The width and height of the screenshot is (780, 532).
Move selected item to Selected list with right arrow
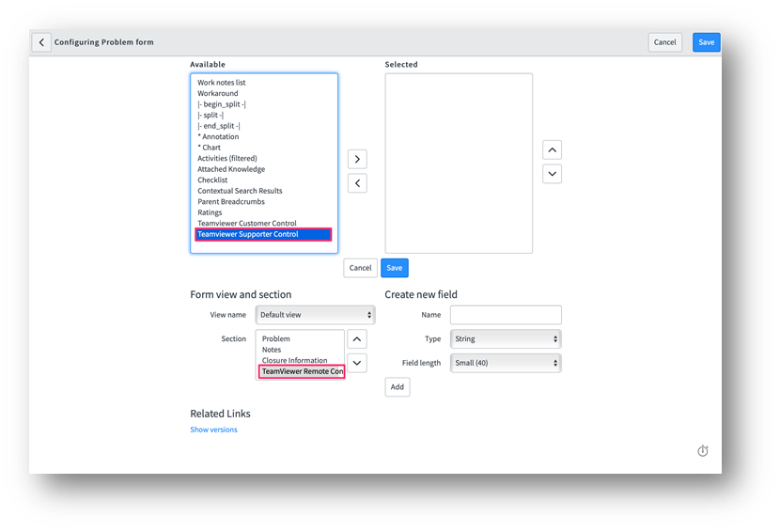357,159
